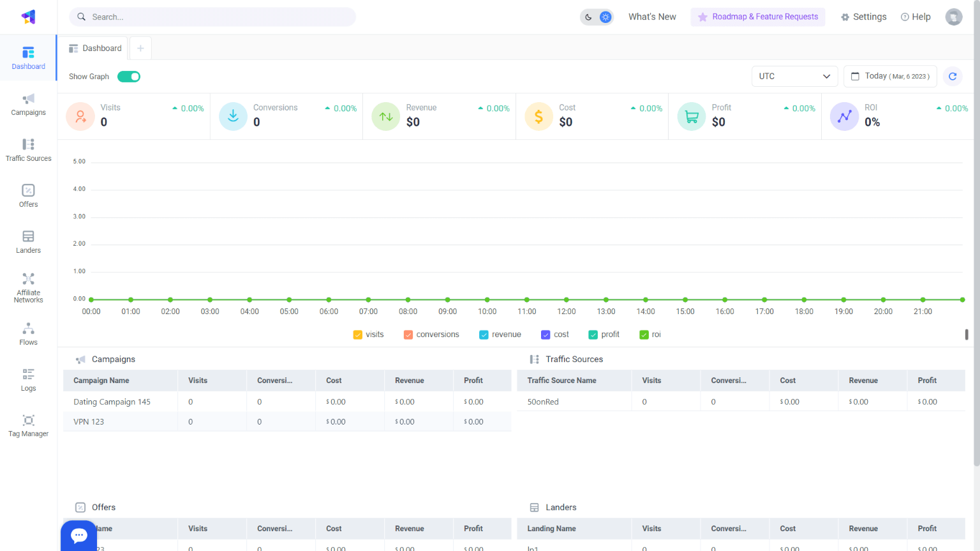
Task: Select Traffic Sources in the sidebar
Action: click(28, 151)
